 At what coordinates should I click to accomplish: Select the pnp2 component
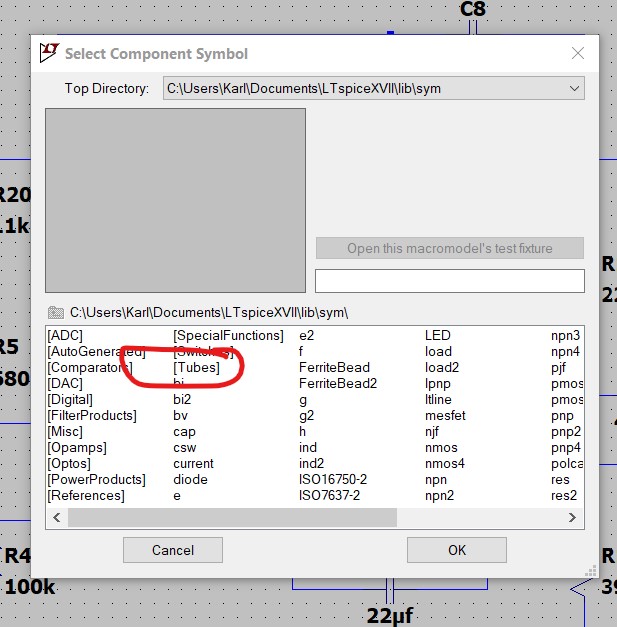tap(565, 431)
